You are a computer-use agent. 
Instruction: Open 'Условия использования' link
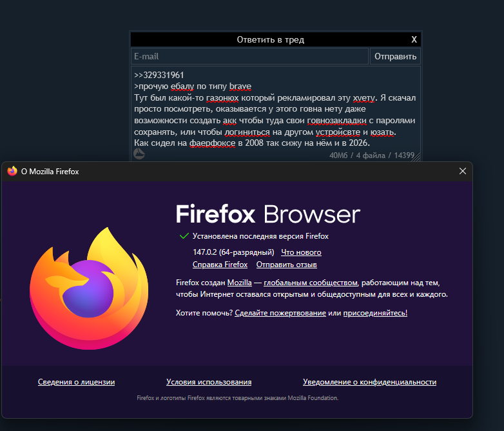click(209, 382)
